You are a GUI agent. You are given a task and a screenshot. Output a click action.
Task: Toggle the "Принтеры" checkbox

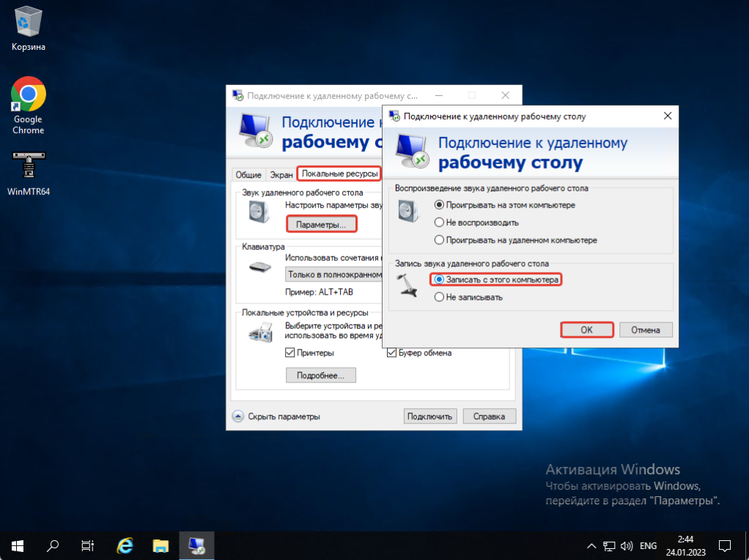(290, 353)
